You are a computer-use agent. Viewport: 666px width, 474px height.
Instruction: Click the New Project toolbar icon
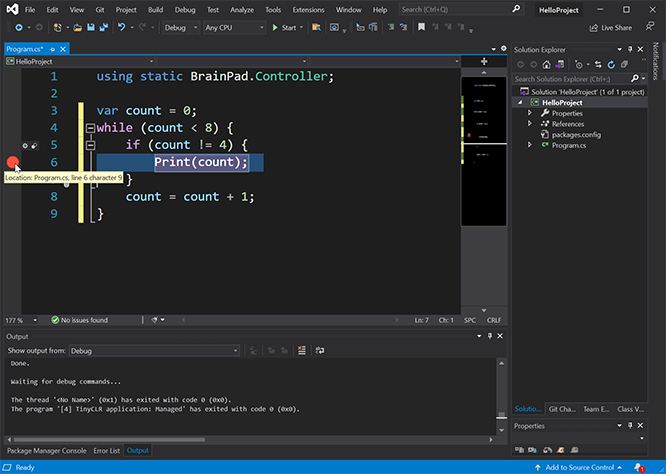[57, 28]
